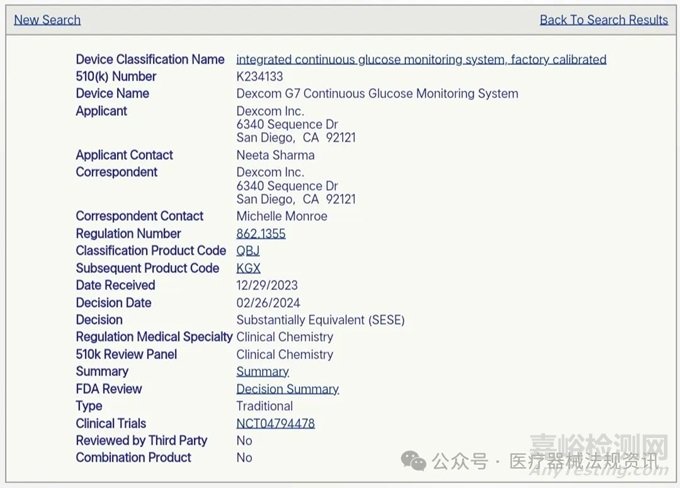Image resolution: width=680 pixels, height=488 pixels.
Task: Open clinical trial NCT04794478 link
Action: [x=275, y=424]
